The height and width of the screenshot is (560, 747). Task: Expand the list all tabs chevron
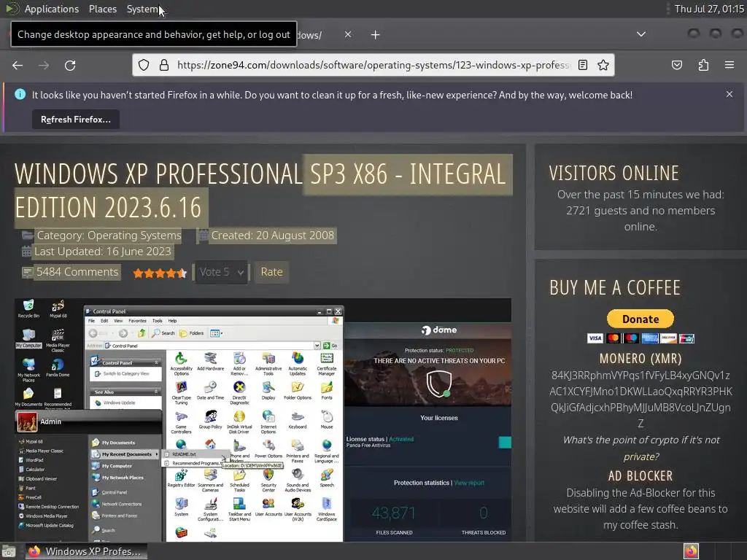point(641,34)
